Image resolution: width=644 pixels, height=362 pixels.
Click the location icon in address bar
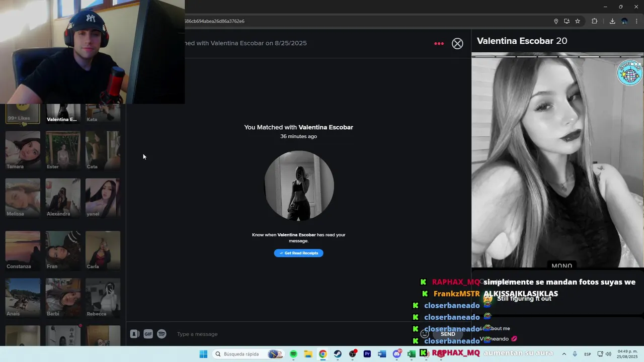(556, 21)
